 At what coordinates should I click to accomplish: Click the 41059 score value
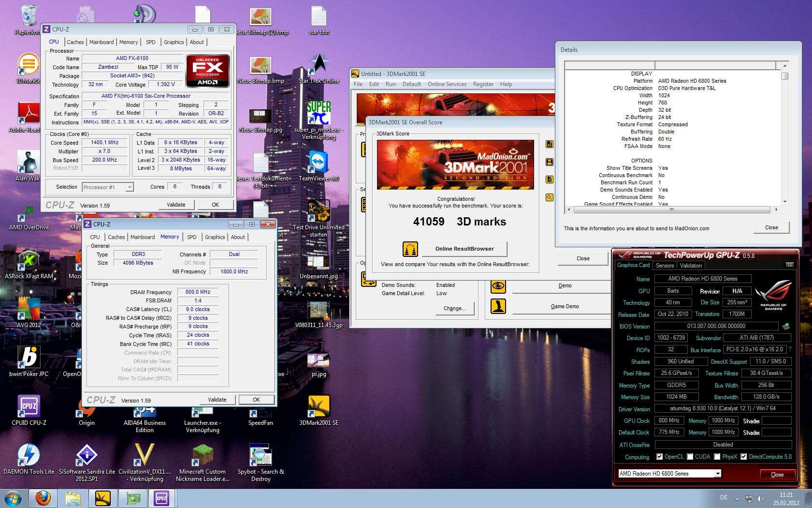coord(429,222)
